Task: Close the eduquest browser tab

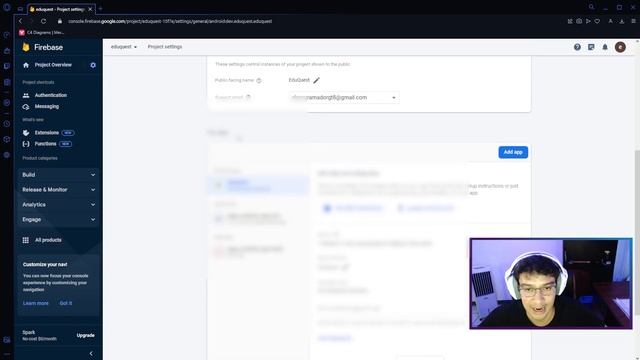Action: (90, 9)
